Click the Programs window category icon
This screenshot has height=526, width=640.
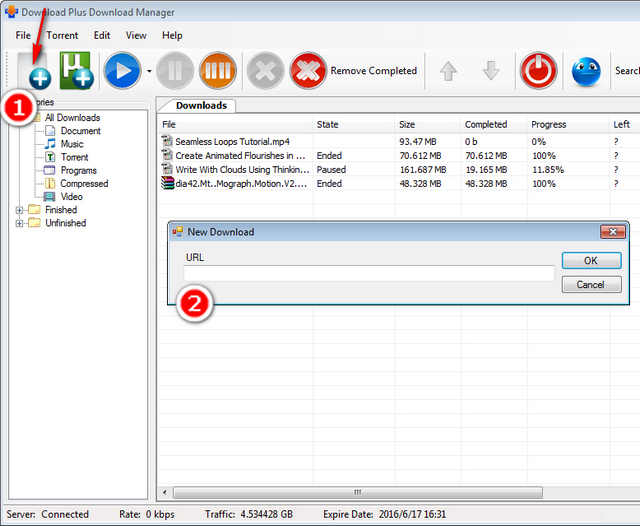pos(49,170)
